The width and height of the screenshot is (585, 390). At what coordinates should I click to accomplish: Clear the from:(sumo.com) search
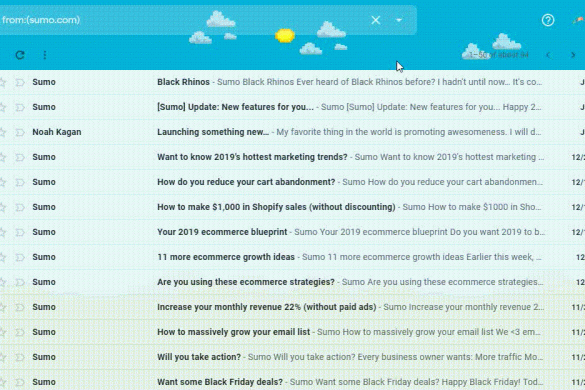point(376,20)
